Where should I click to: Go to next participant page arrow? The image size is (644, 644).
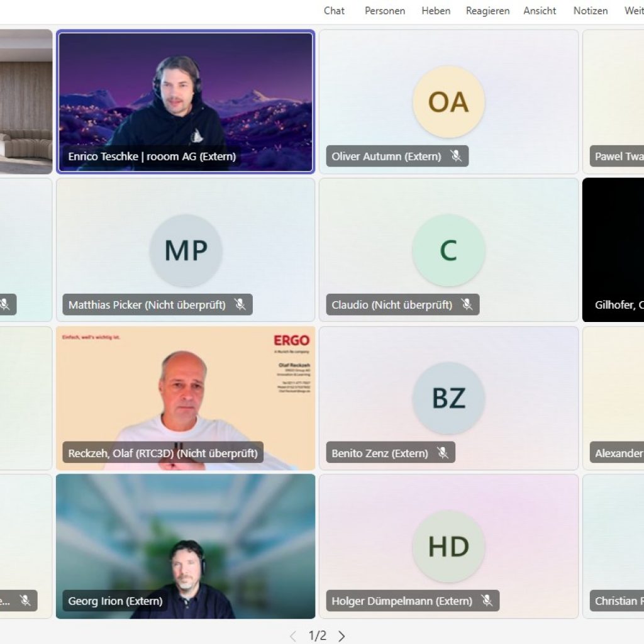click(x=341, y=636)
